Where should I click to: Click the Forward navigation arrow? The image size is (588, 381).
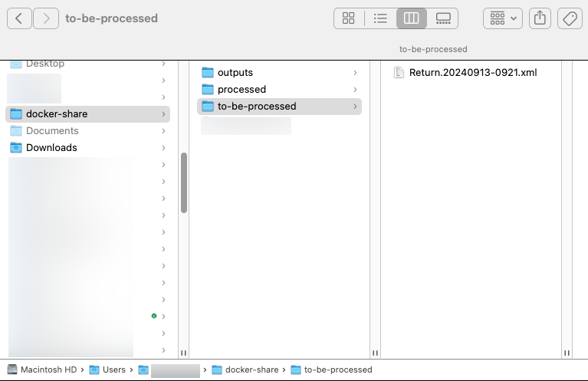(x=46, y=18)
